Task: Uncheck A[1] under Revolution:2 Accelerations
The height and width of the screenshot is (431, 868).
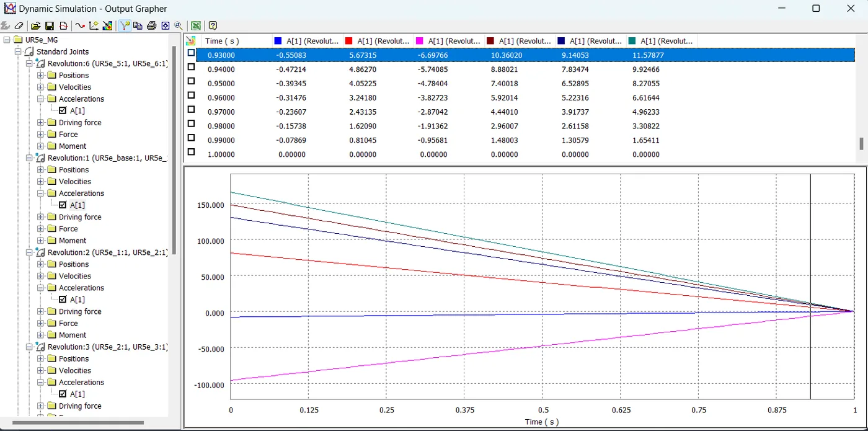Action: click(63, 300)
